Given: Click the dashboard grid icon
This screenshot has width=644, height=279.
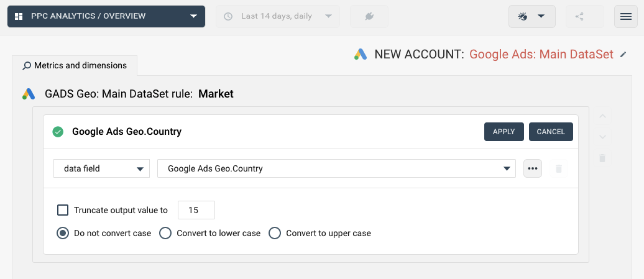Looking at the screenshot, I should click(x=19, y=16).
